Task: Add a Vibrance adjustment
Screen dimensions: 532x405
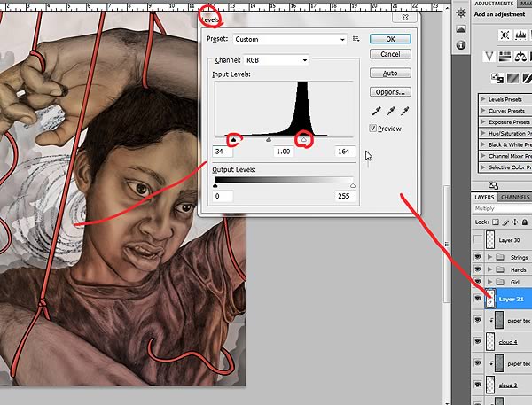Action: coord(489,57)
